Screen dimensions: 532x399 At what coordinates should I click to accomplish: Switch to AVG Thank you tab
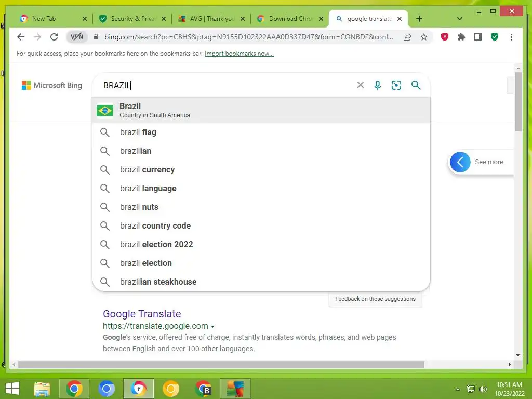211,19
